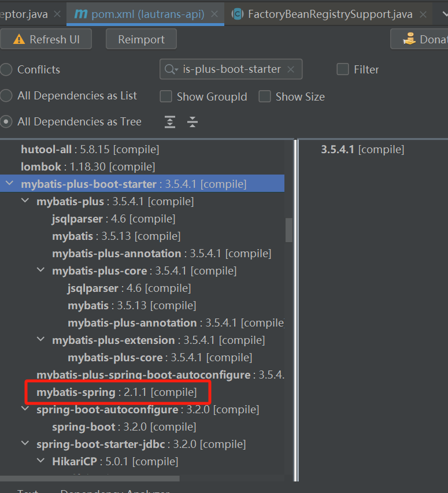Collapse the mybatis-plus-extension tree node

click(x=40, y=339)
